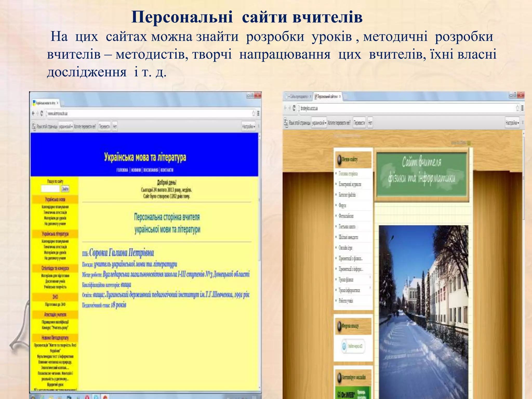Open the Настройки dropdown in the right translate bar

pos(513,122)
